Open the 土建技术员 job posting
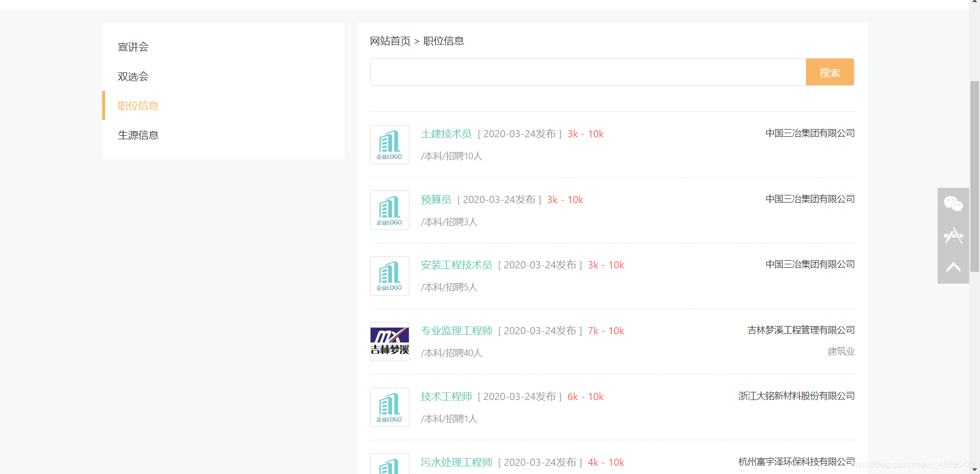 point(446,134)
